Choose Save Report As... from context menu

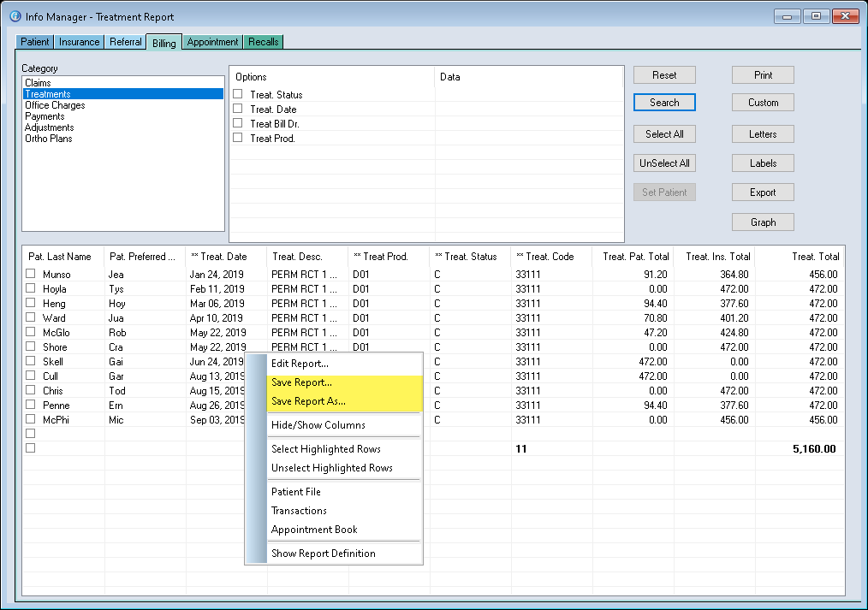tap(308, 401)
